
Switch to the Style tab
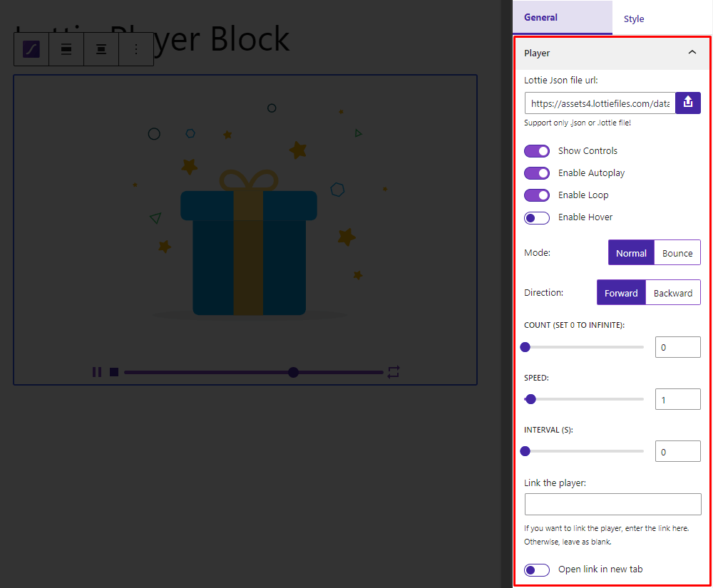pyautogui.click(x=633, y=19)
